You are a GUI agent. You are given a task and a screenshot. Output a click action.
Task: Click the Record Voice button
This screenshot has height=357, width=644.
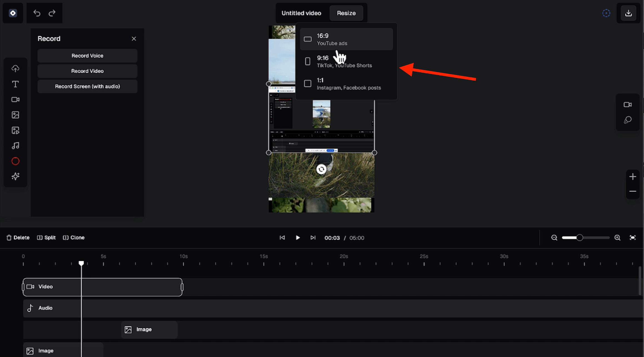(x=87, y=56)
